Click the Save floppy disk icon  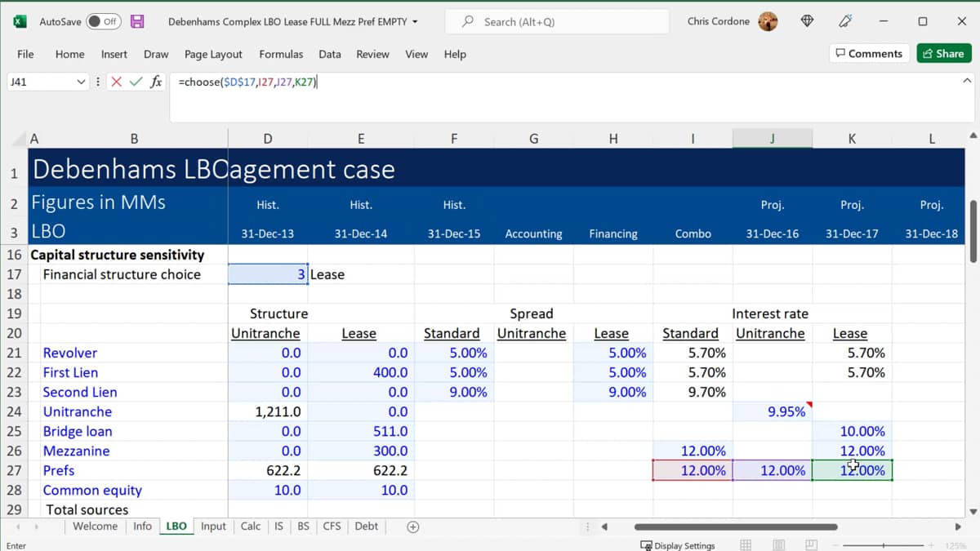[137, 21]
